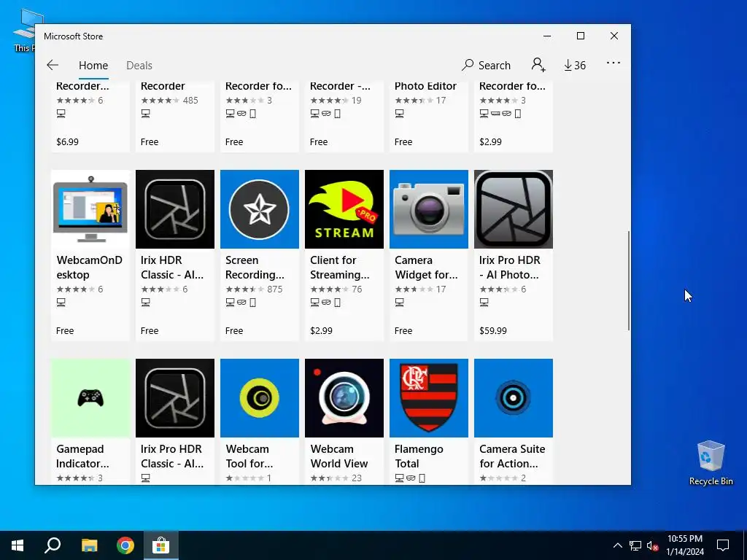
Task: Click the Photo Editor title text
Action: click(425, 86)
